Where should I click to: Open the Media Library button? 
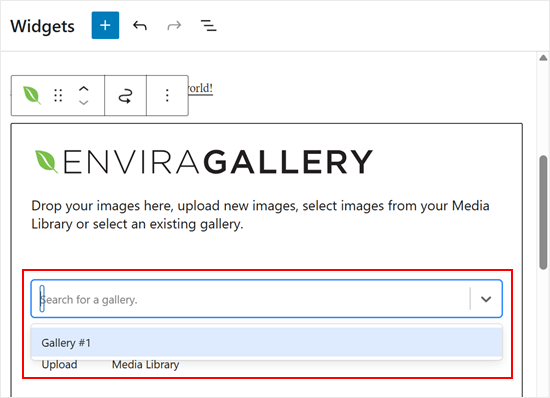(x=145, y=365)
